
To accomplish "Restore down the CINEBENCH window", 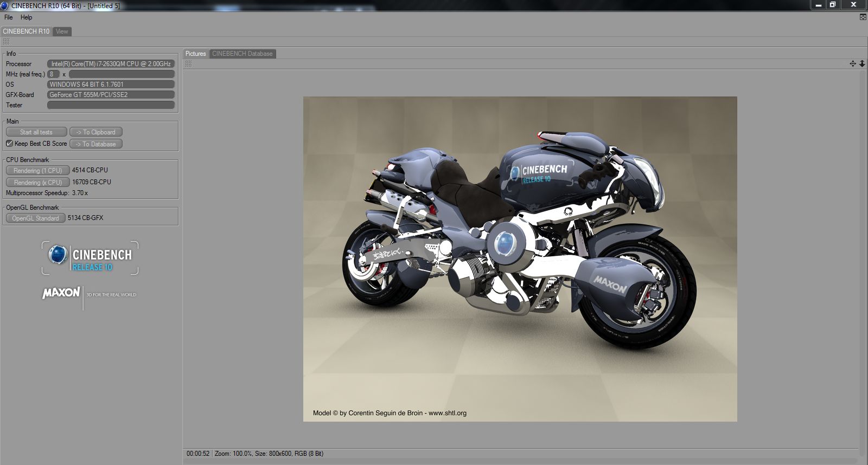I will coord(832,5).
